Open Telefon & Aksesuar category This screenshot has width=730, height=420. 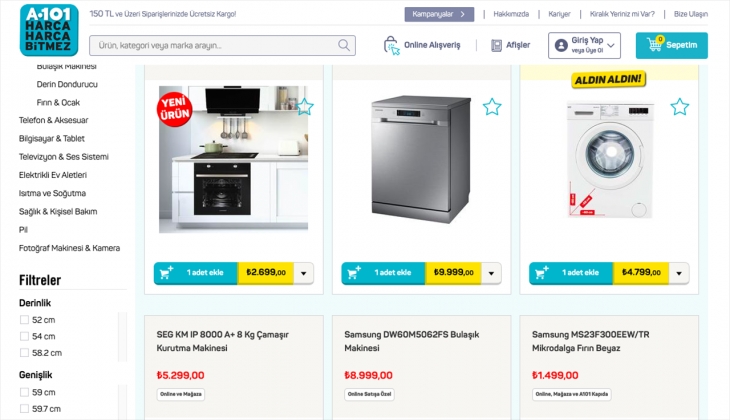point(53,120)
